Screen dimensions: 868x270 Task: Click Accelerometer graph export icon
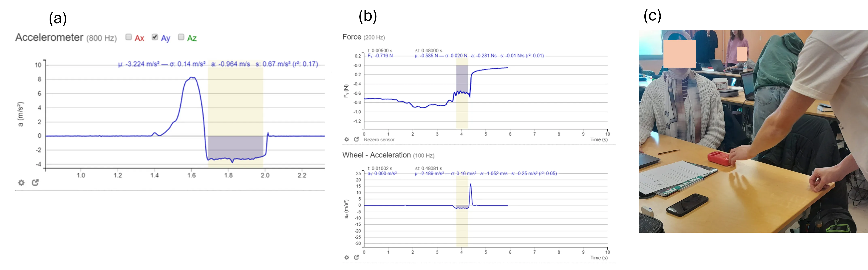35,182
